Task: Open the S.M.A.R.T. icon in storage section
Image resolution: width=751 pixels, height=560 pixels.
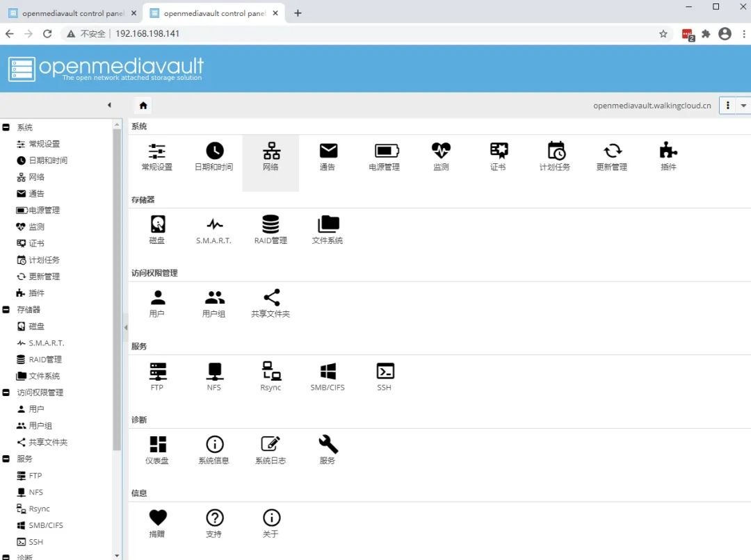Action: (213, 229)
